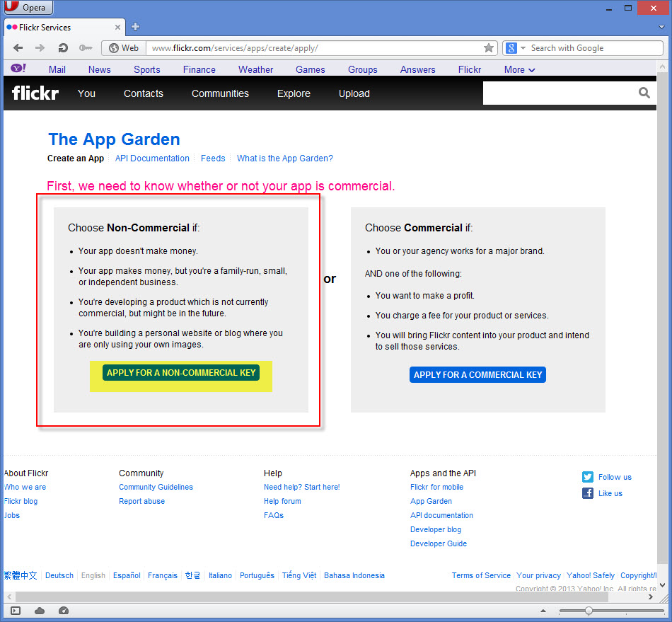This screenshot has width=672, height=622.
Task: Click the flickr logo
Action: (x=35, y=93)
